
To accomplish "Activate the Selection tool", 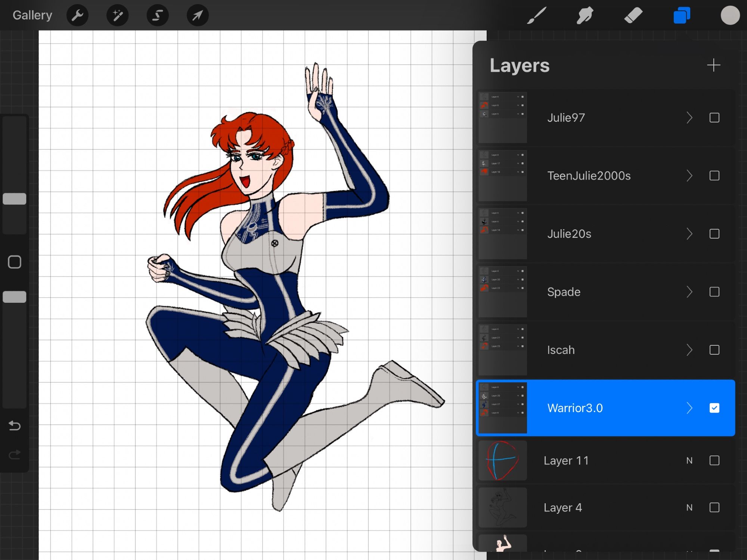I will (x=158, y=15).
